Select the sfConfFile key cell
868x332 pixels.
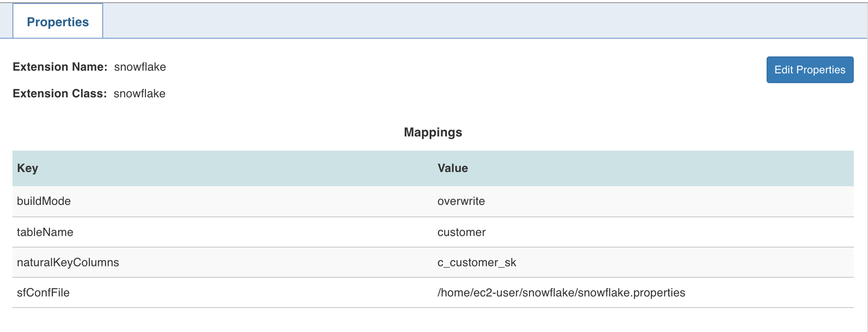pos(43,292)
